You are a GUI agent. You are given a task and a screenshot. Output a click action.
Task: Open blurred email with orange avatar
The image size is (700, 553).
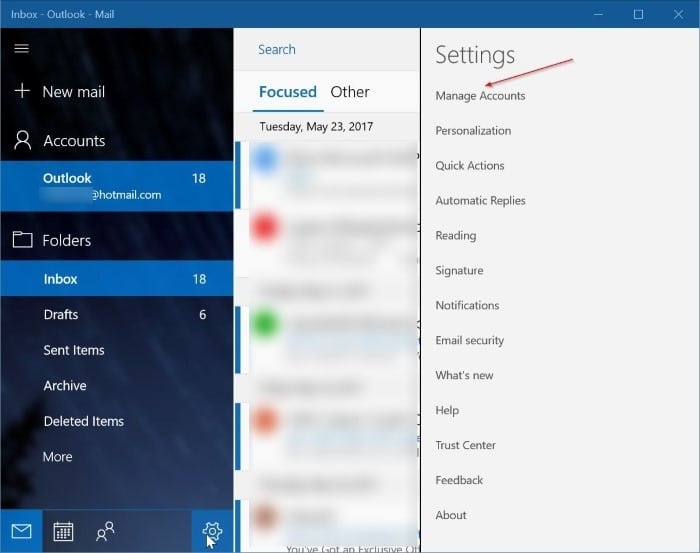click(x=327, y=436)
